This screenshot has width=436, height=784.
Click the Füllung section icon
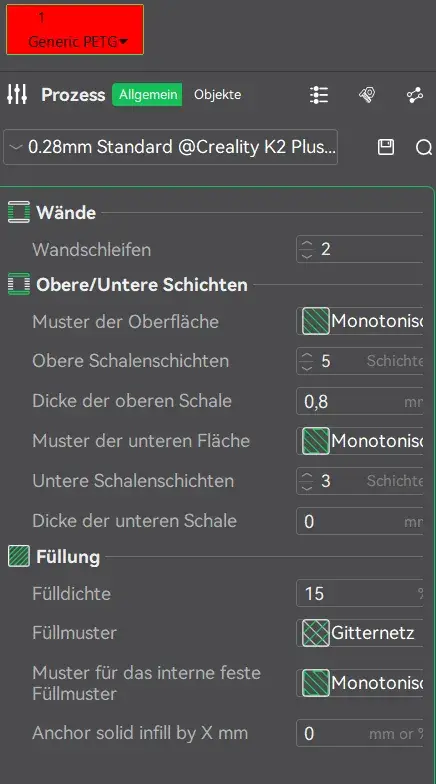click(18, 556)
